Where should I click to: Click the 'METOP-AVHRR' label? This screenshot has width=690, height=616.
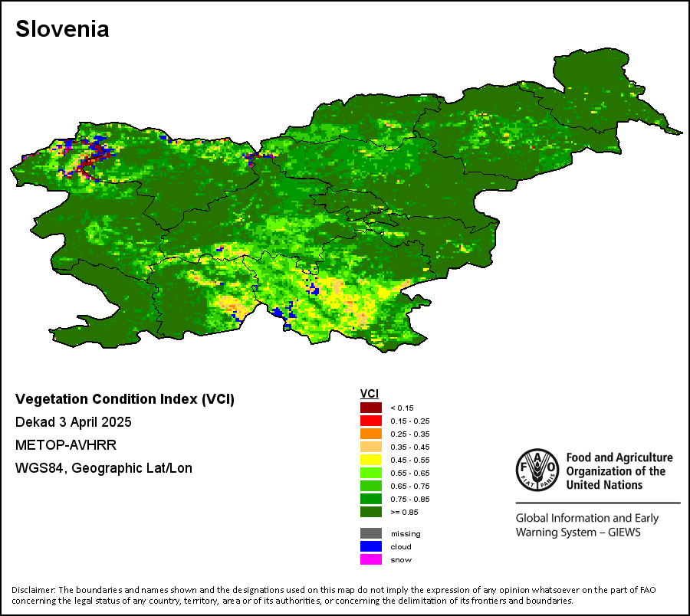coord(66,445)
